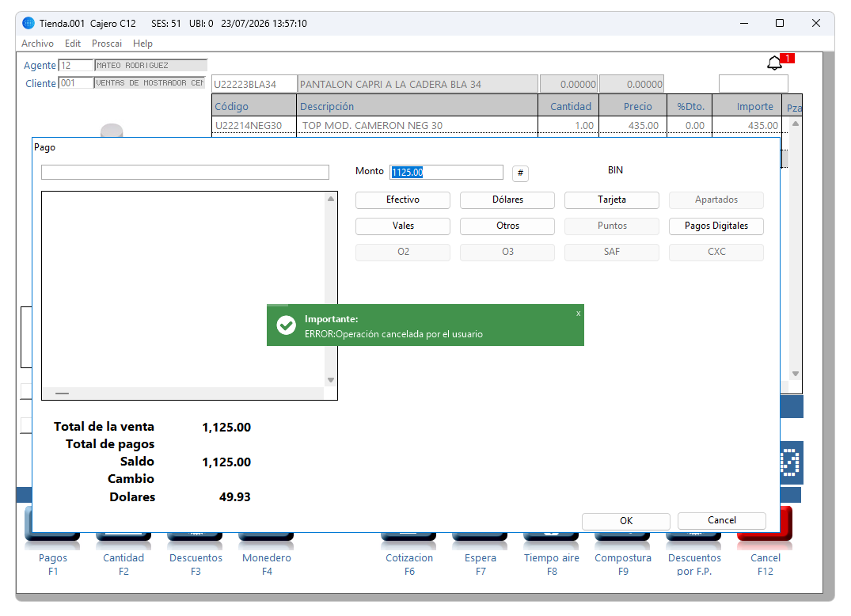Image resolution: width=851 pixels, height=616 pixels.
Task: Click Cotizacion F6 shortcut
Action: click(409, 565)
